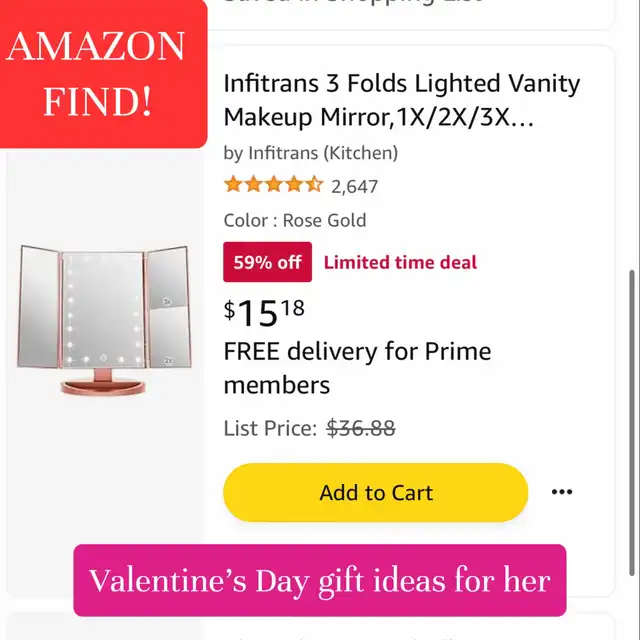
Task: Click the FREE delivery for Prime members text
Action: (357, 368)
